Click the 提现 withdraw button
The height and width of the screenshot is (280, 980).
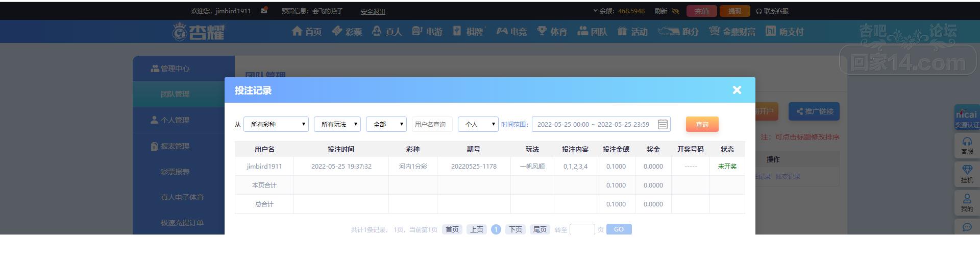734,11
